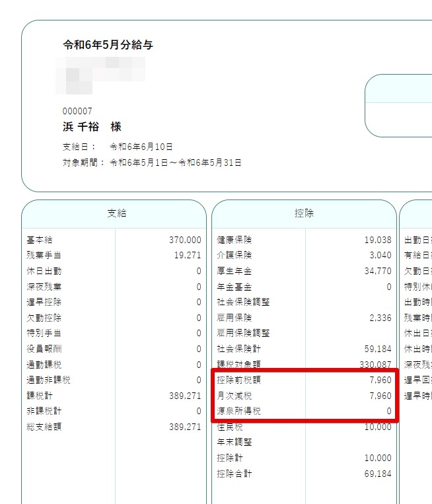Click the 社会保険調整 label
Viewport: 432px width, 504px height.
(x=243, y=302)
